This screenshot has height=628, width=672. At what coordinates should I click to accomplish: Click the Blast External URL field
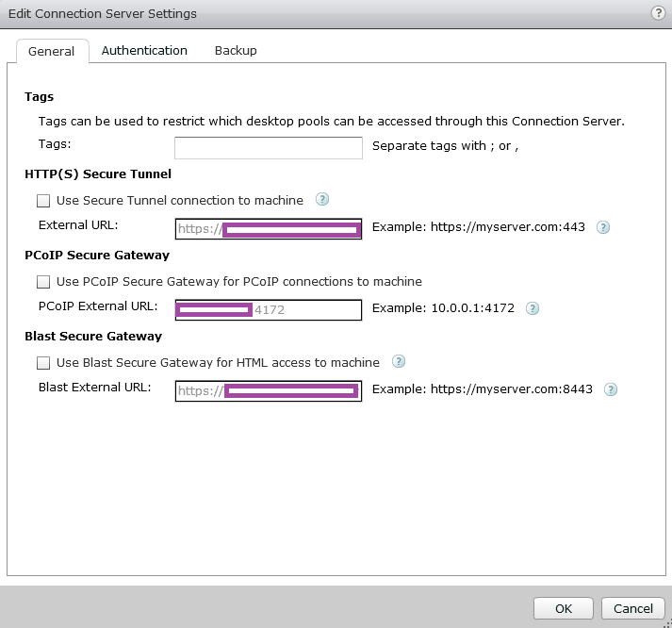[x=269, y=390]
